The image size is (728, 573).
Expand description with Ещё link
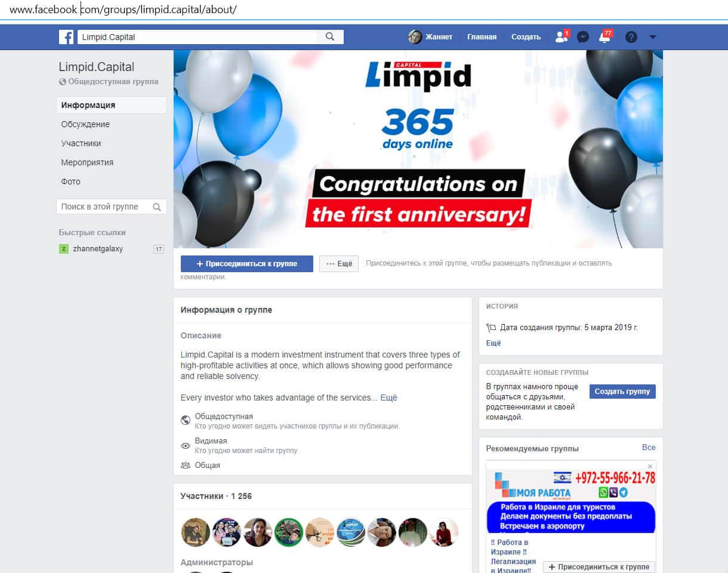click(x=388, y=398)
